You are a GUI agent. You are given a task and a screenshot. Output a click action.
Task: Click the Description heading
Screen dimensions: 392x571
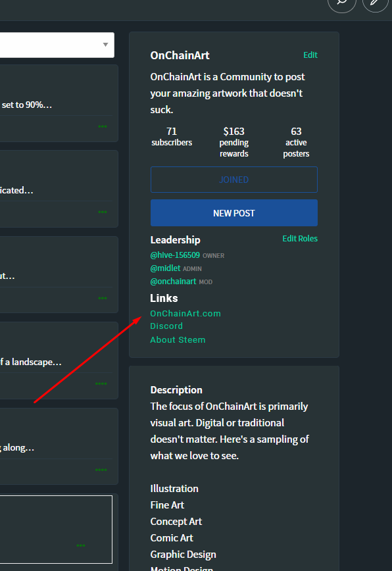point(176,390)
